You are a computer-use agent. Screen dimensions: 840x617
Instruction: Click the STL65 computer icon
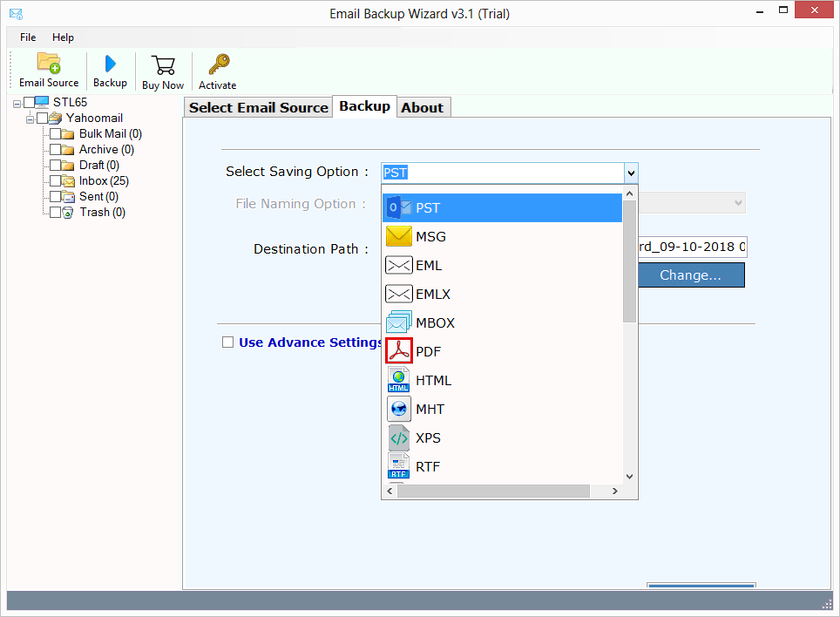tap(42, 102)
